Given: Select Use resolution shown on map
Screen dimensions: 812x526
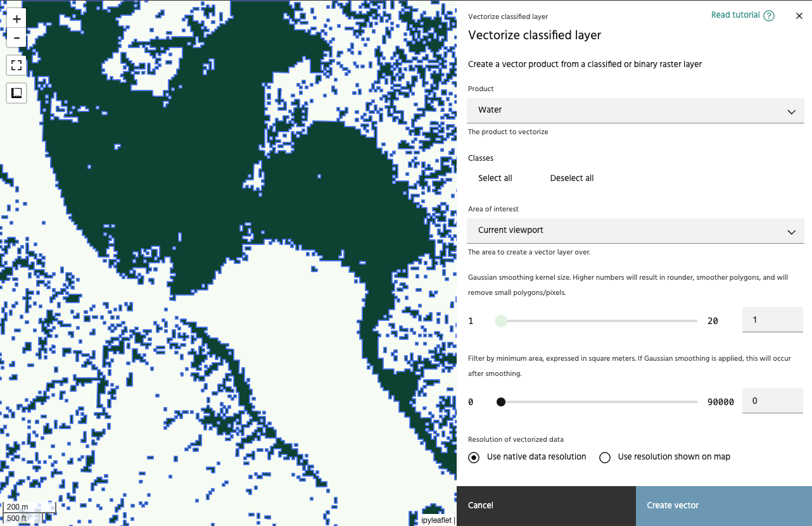Looking at the screenshot, I should click(605, 457).
